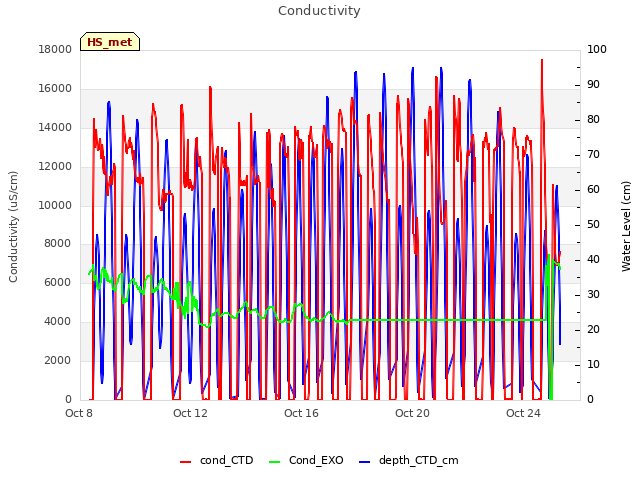640x480 pixels.
Task: Click the 2000 left axis label
Action: [x=58, y=360]
